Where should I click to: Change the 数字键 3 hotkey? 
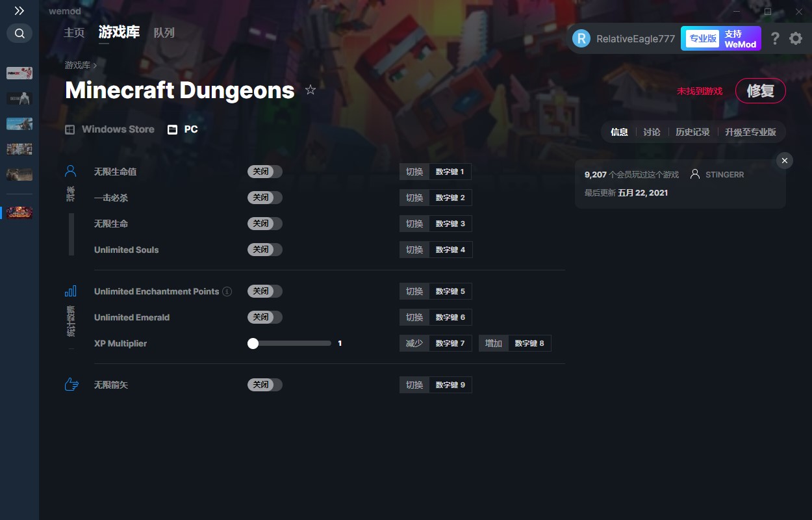coord(450,224)
